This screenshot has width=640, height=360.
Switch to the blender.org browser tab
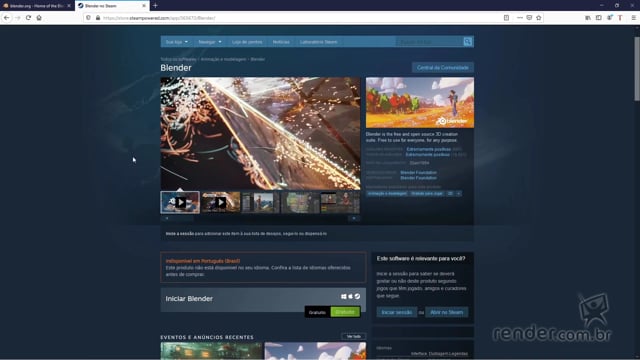(36, 6)
